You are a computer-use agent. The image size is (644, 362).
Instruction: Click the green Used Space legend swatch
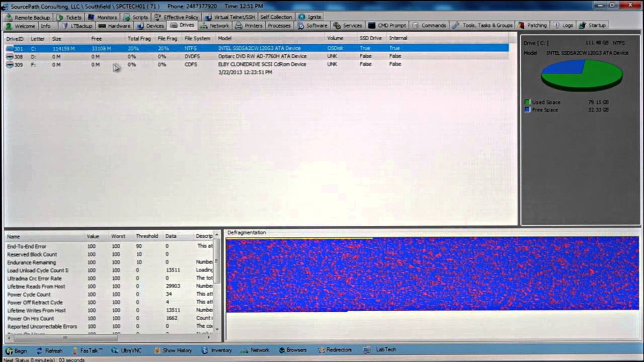coord(527,102)
